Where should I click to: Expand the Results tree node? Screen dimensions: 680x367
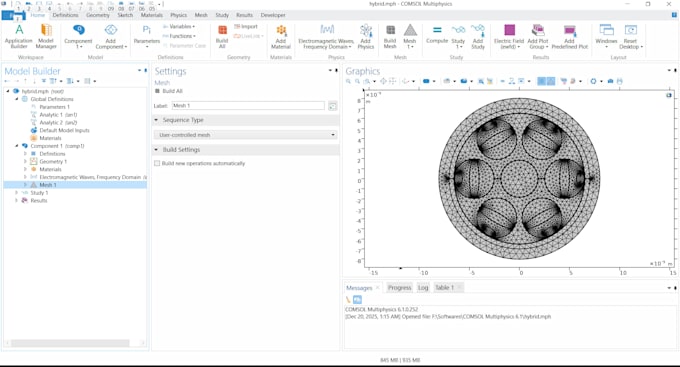[16, 200]
